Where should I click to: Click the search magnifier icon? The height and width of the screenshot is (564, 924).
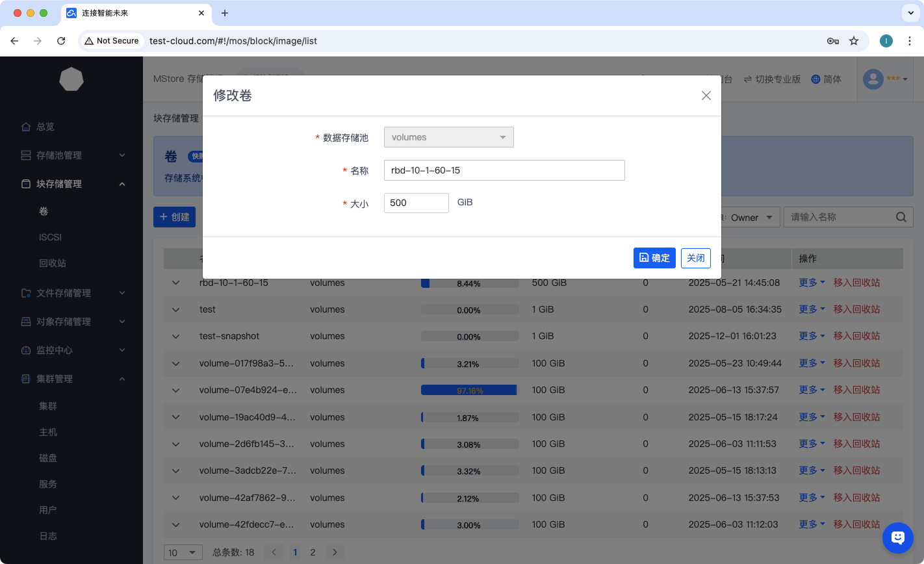click(901, 218)
